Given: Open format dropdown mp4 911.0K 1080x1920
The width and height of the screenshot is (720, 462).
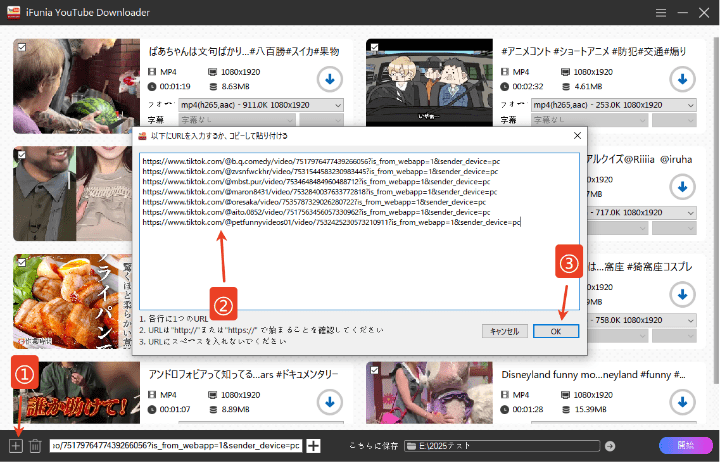Looking at the screenshot, I should point(261,105).
